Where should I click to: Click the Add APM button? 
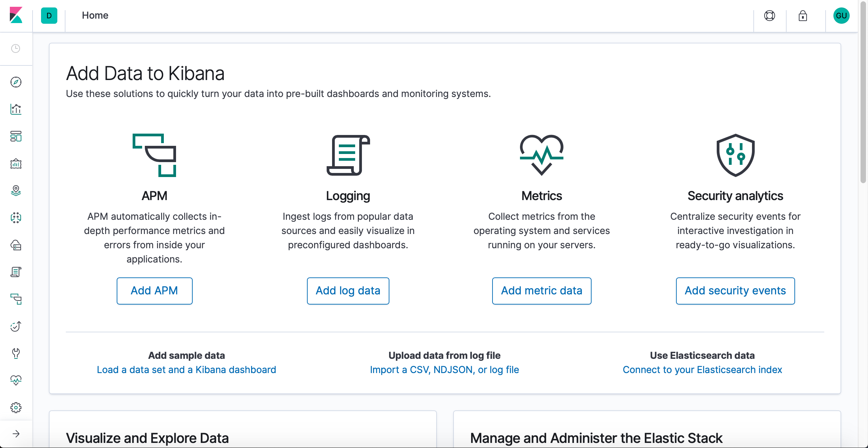click(154, 291)
